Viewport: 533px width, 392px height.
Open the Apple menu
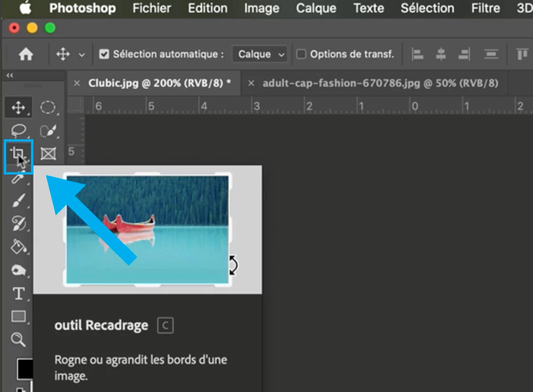pyautogui.click(x=25, y=8)
